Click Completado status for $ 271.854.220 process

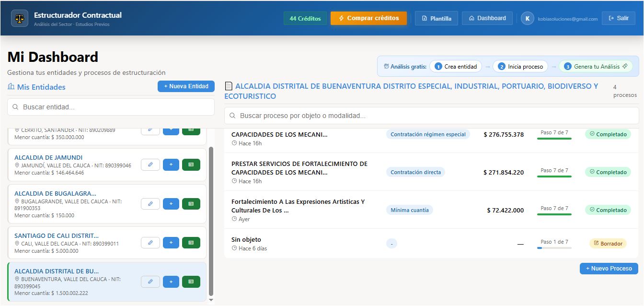[x=608, y=172]
